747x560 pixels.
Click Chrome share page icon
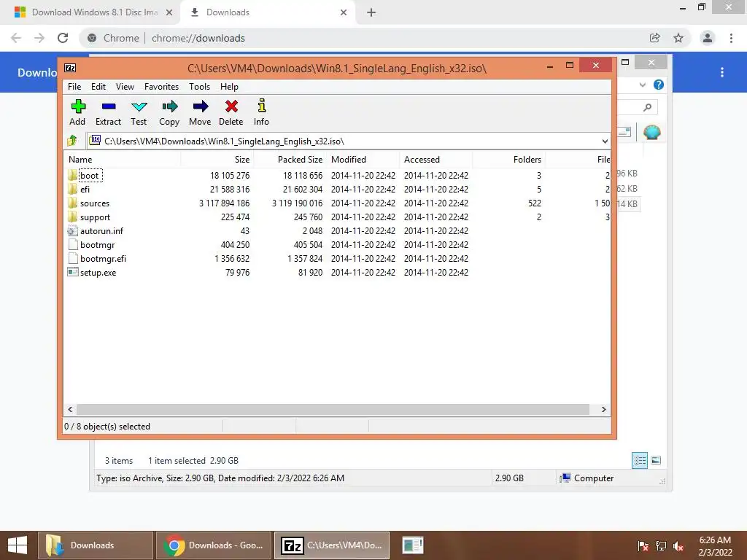tap(655, 38)
